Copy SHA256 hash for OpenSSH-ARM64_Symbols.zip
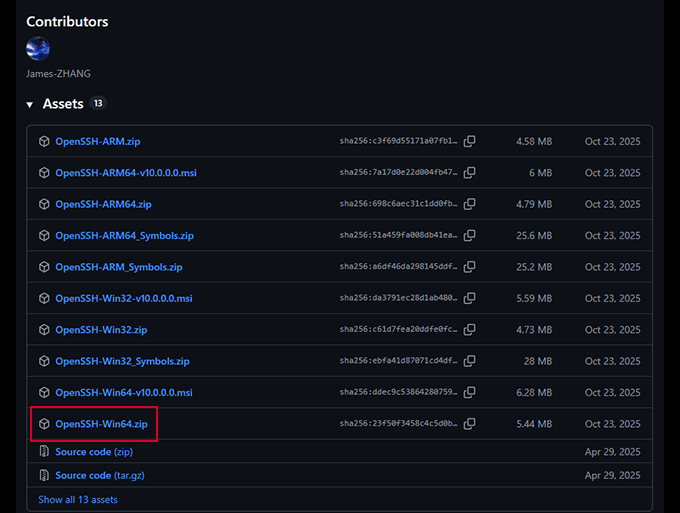680x513 pixels. [469, 235]
